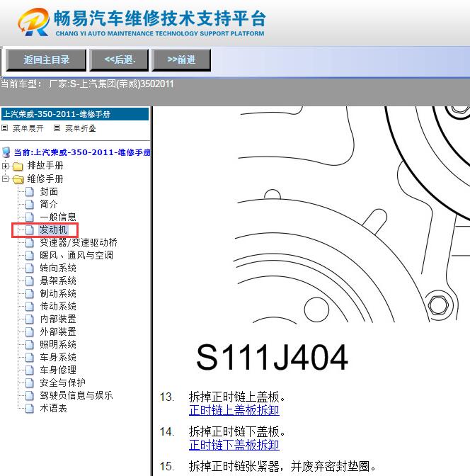
Task: Go forward with >>前进 button
Action: 181,60
